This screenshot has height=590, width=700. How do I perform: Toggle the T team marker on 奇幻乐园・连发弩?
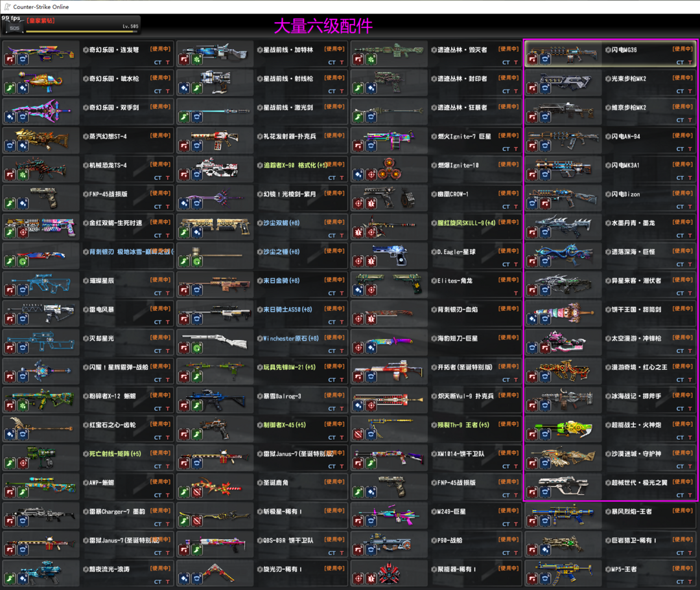168,63
